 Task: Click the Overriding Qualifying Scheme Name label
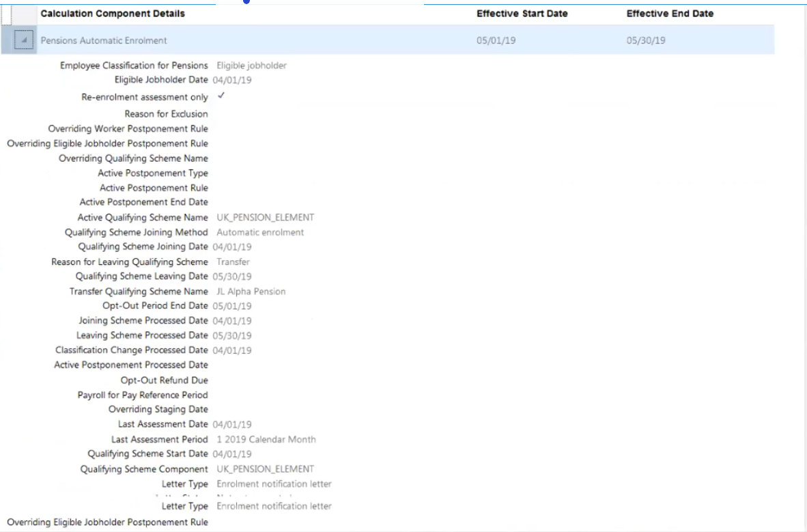pyautogui.click(x=133, y=158)
